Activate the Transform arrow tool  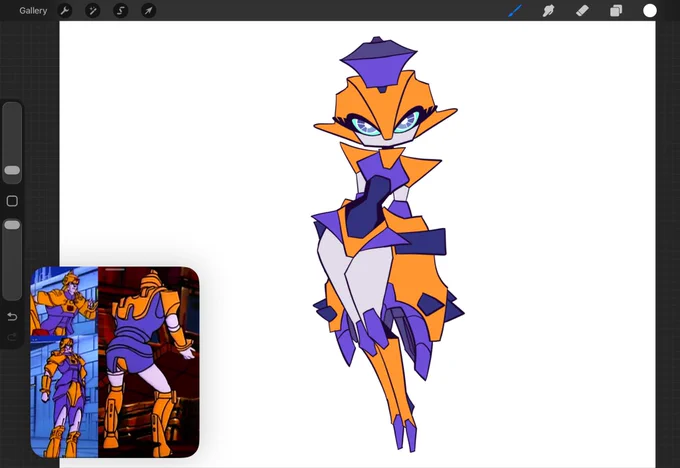tap(148, 10)
